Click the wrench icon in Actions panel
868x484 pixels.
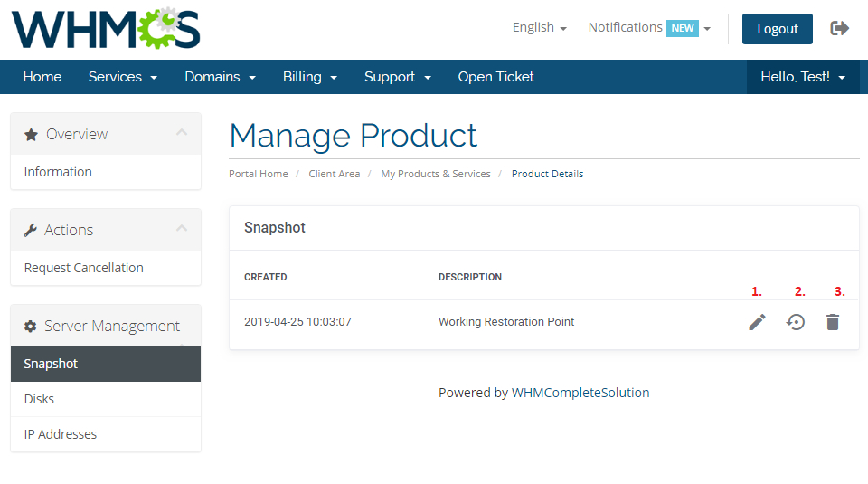click(x=31, y=231)
